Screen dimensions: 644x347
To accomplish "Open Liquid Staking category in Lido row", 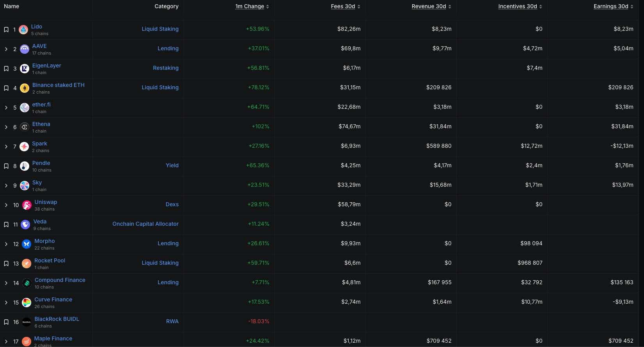I will (x=160, y=29).
